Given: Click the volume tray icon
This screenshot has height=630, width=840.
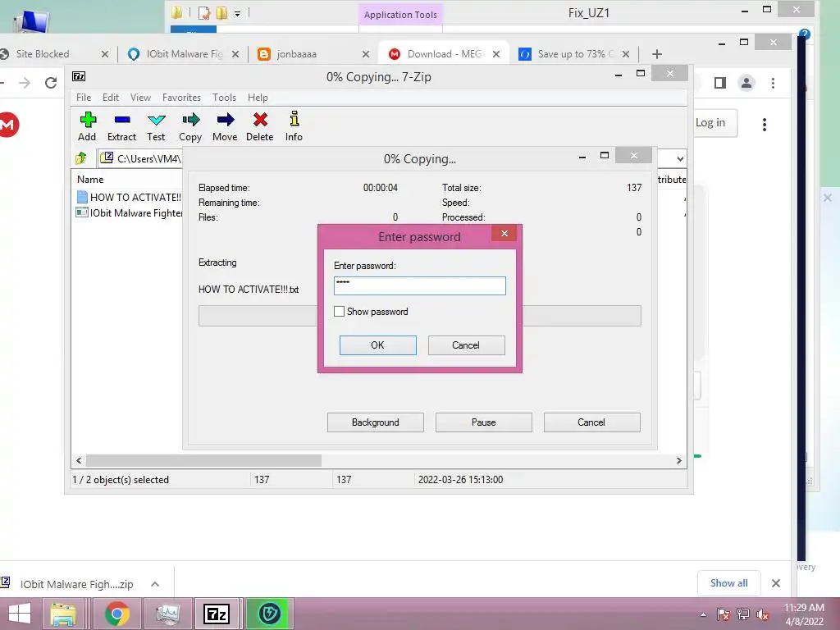Looking at the screenshot, I should click(763, 614).
